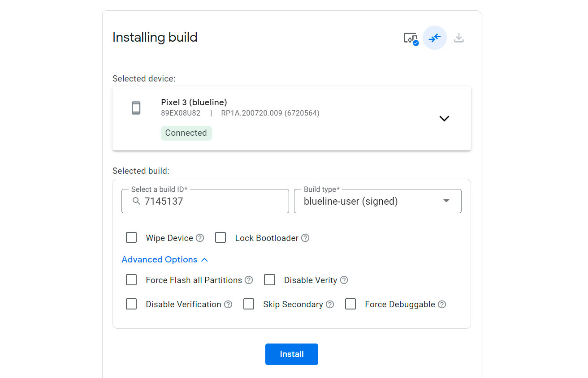
Task: Click the greyed download step icon
Action: [x=458, y=38]
